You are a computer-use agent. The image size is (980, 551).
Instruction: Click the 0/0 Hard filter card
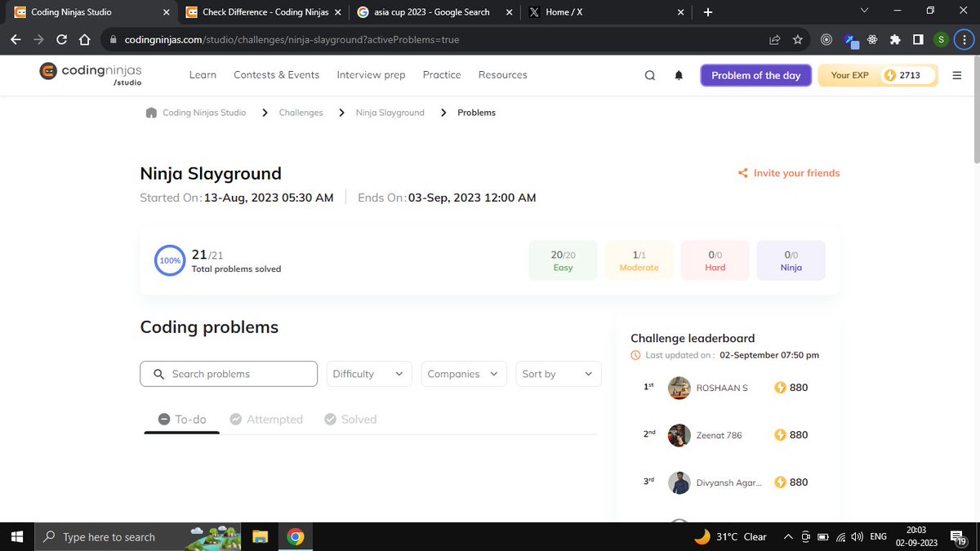click(x=715, y=260)
